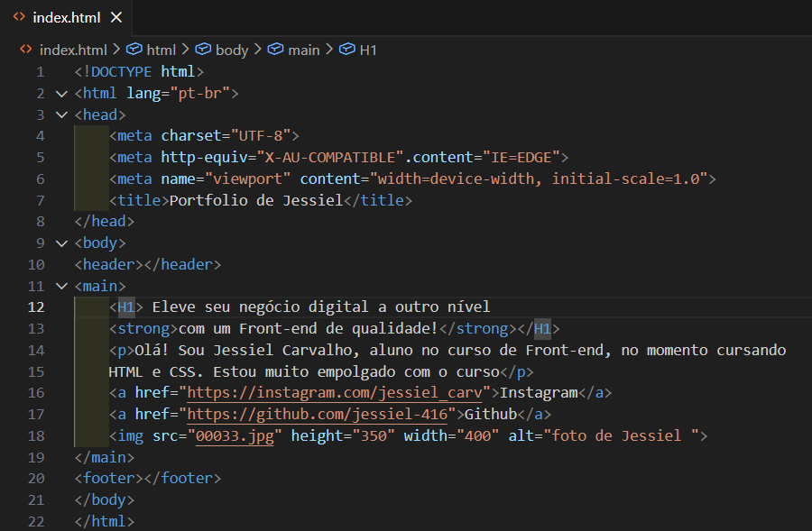Click the GitHub URL link in code

click(x=317, y=414)
